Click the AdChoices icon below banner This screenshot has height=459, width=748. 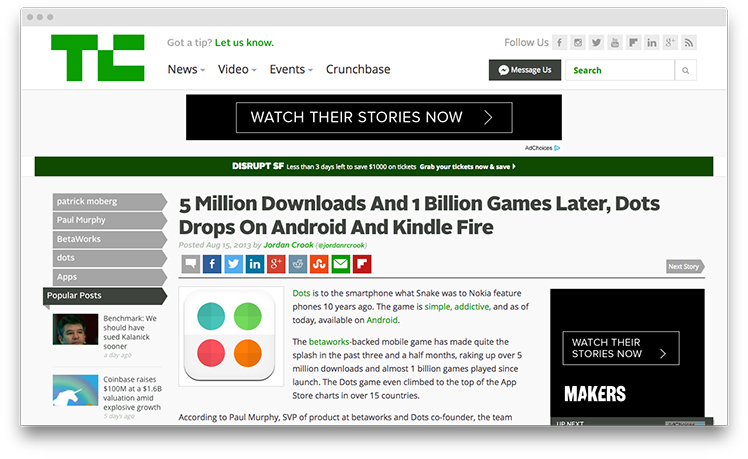(557, 148)
